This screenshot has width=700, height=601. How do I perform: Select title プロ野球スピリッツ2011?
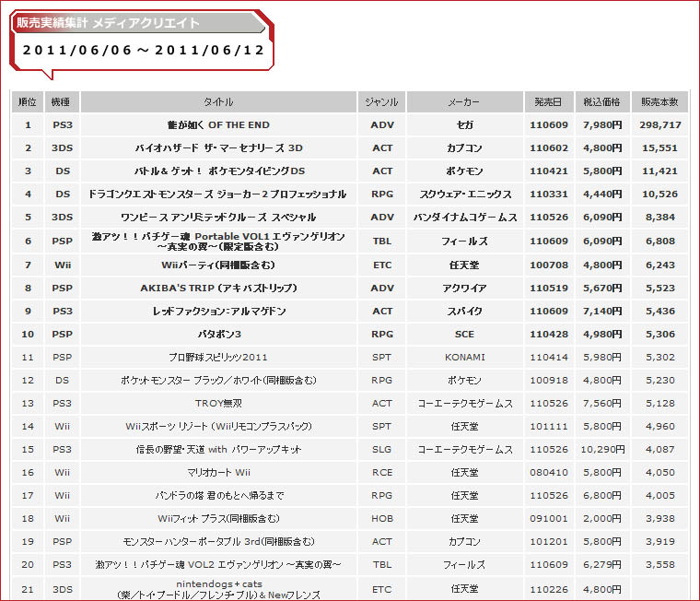(x=218, y=358)
